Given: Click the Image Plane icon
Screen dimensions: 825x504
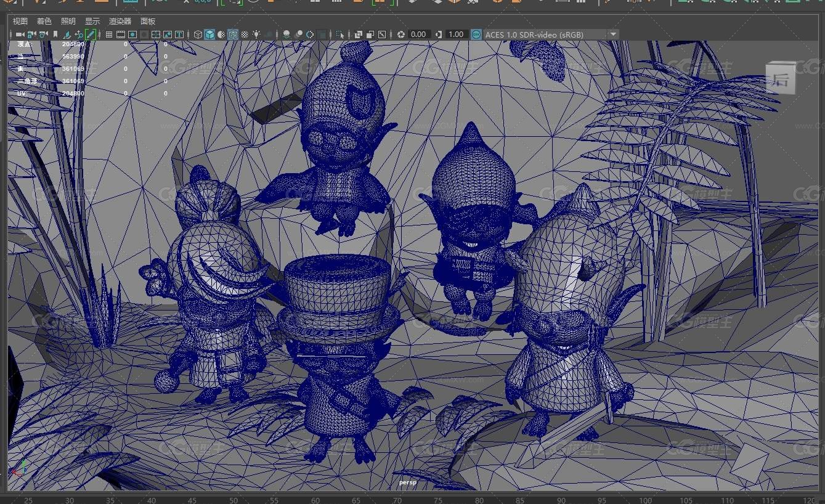Looking at the screenshot, I should pos(67,35).
